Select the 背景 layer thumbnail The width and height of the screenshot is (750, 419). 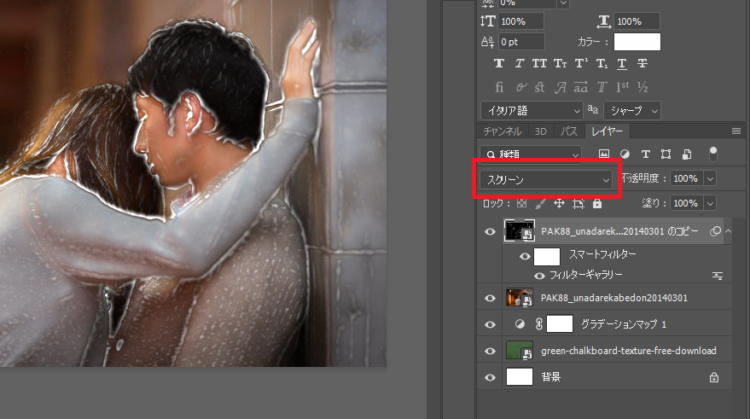[x=519, y=377]
